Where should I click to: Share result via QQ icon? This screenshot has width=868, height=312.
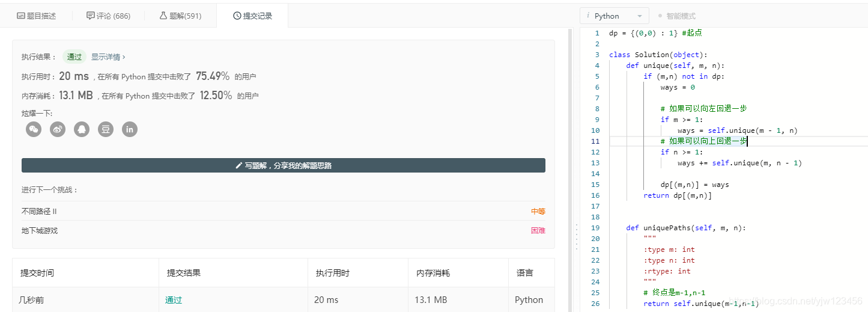pyautogui.click(x=82, y=129)
